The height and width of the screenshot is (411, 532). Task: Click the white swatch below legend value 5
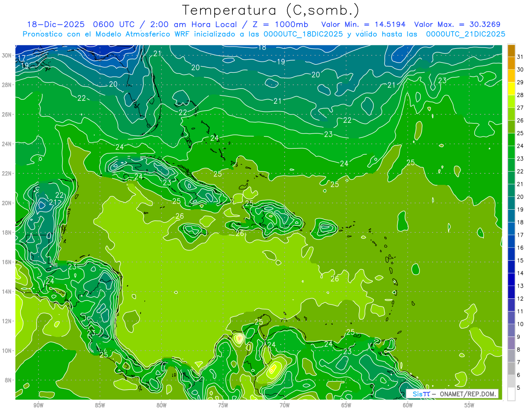tap(511, 394)
